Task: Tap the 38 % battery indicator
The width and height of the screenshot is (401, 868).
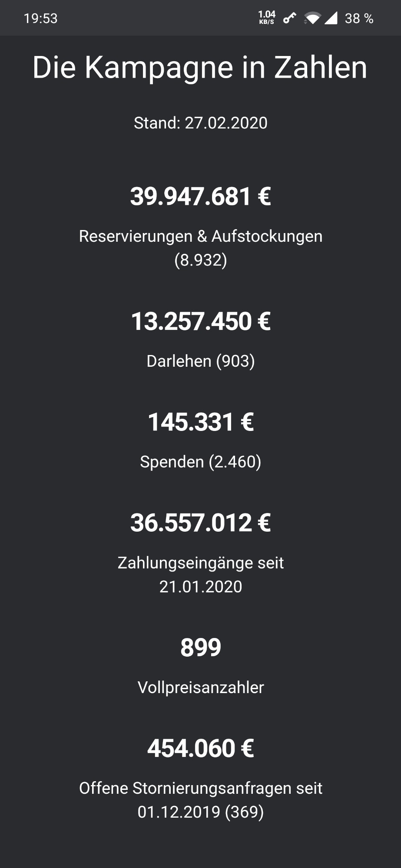Action: [x=359, y=18]
